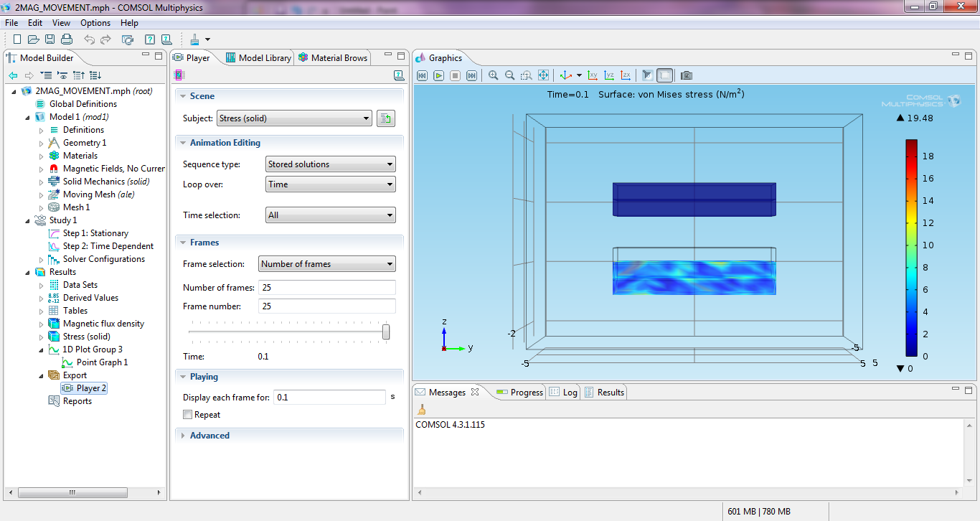Play the animation in Graphics toolbar
The height and width of the screenshot is (521, 980).
pyautogui.click(x=438, y=75)
